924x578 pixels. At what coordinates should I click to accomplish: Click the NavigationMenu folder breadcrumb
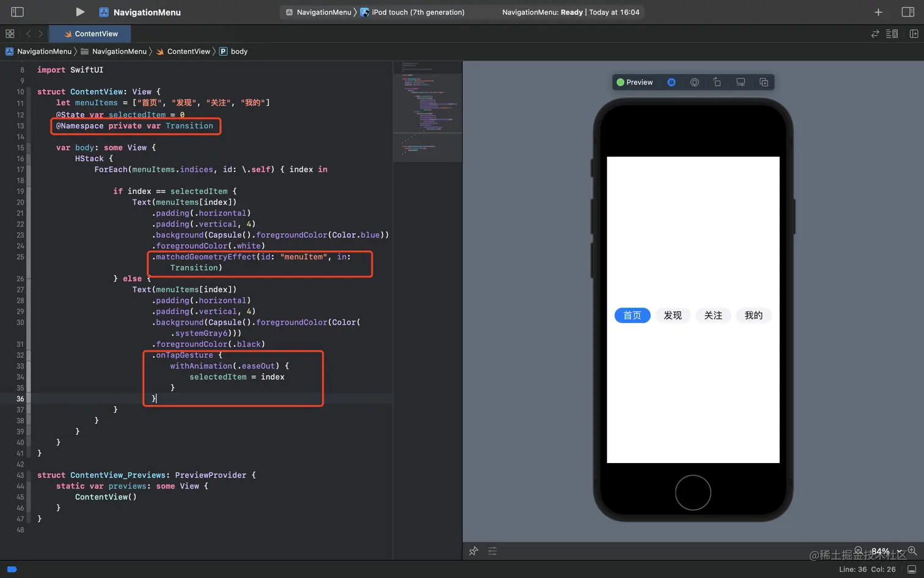[x=114, y=51]
